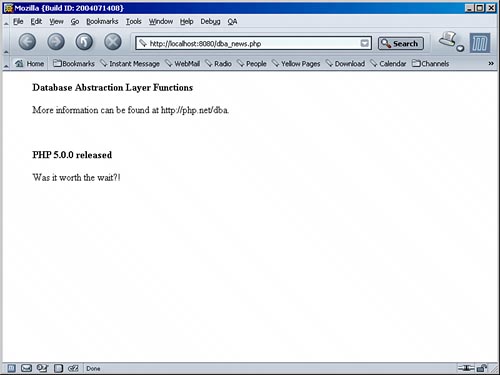Reload the page with the Reload button
This screenshot has width=500, height=375.
coord(84,42)
